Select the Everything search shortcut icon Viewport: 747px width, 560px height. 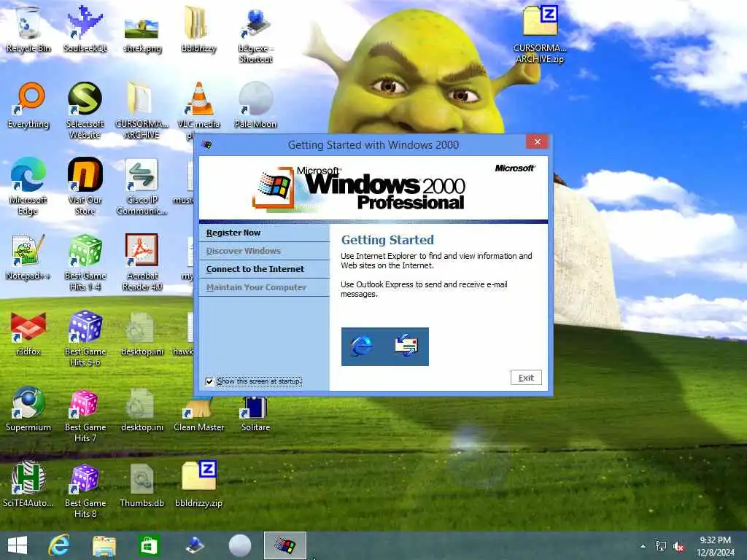pyautogui.click(x=28, y=106)
